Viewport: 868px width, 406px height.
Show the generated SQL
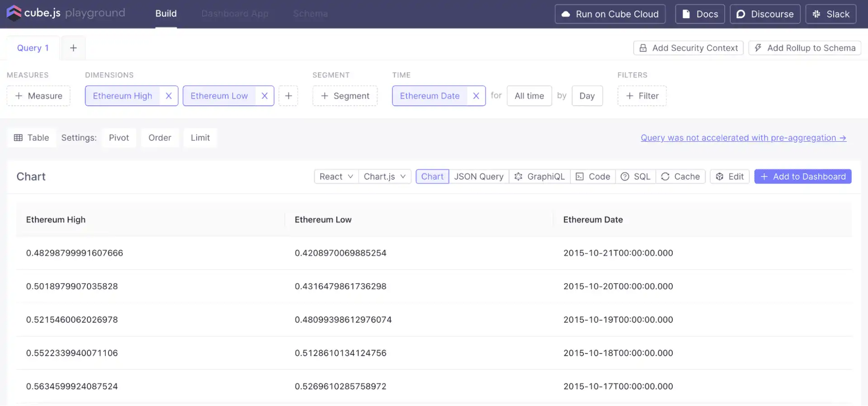[x=636, y=177]
